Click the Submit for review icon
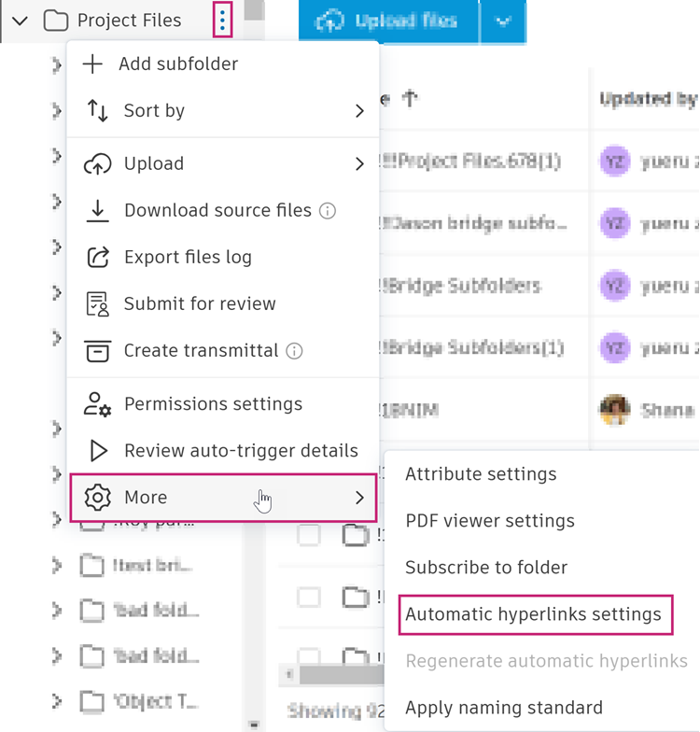700x732 pixels. coord(97,303)
